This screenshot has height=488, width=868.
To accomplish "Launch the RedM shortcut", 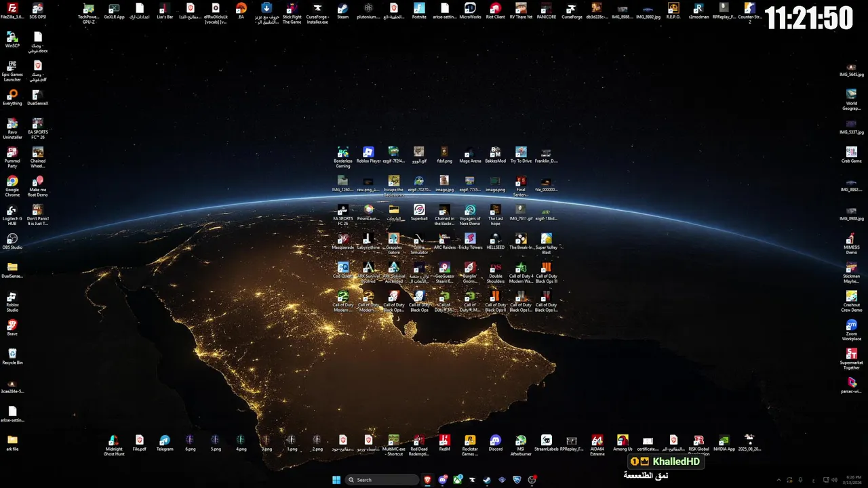I will coord(445,443).
